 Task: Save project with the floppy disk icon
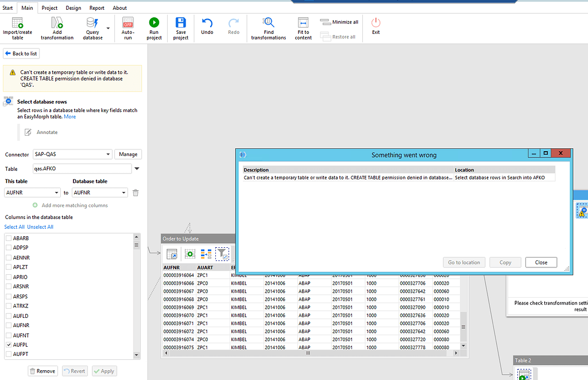point(181,22)
